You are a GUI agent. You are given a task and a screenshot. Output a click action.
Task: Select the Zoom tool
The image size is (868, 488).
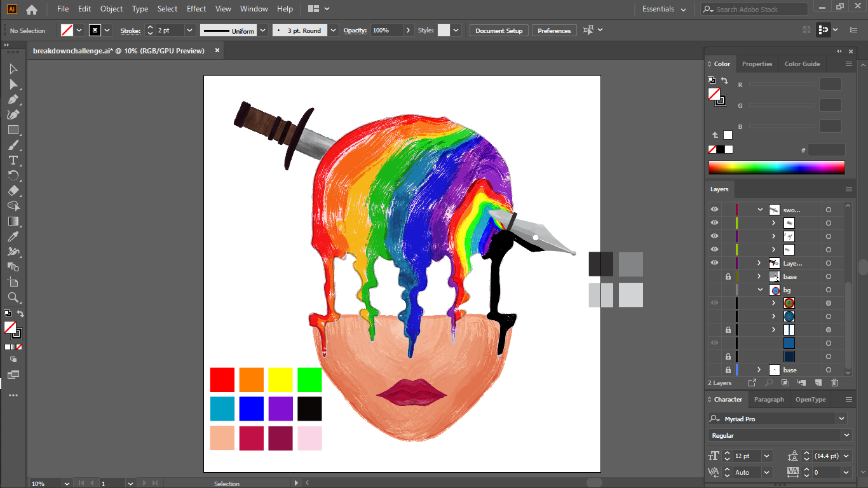coord(13,297)
